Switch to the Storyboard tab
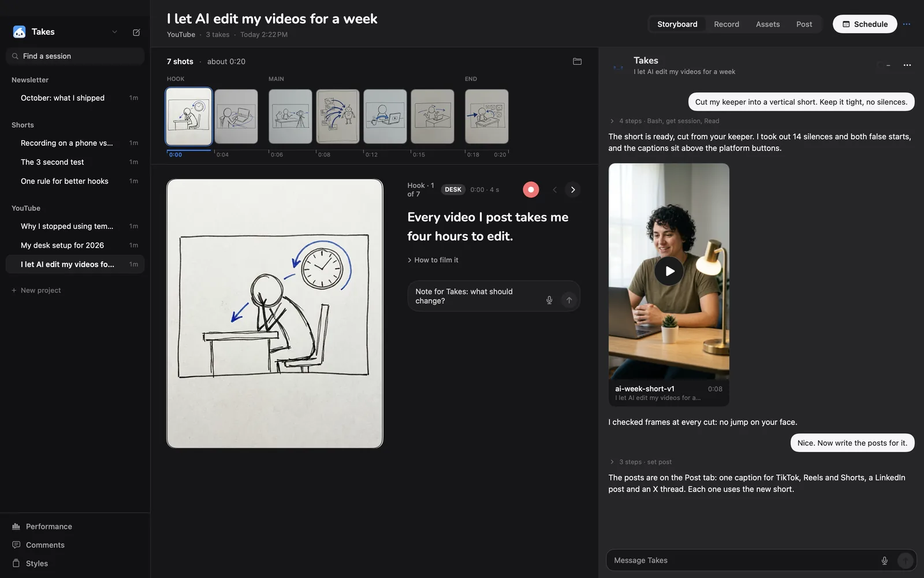 point(677,24)
